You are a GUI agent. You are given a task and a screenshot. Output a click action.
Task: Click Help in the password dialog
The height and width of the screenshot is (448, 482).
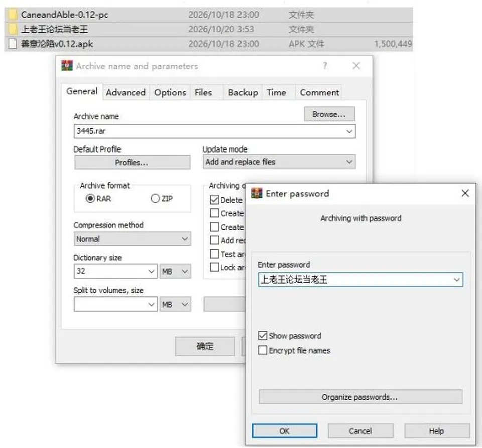pos(437,431)
